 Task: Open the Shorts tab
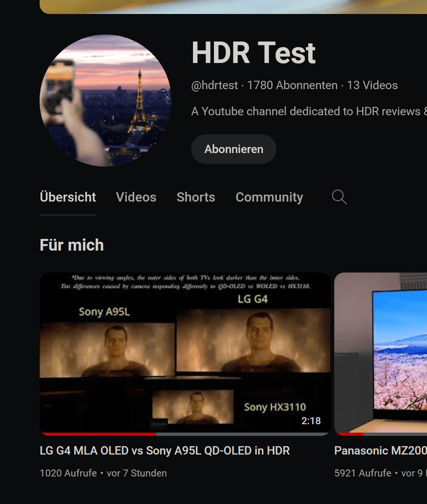point(196,197)
